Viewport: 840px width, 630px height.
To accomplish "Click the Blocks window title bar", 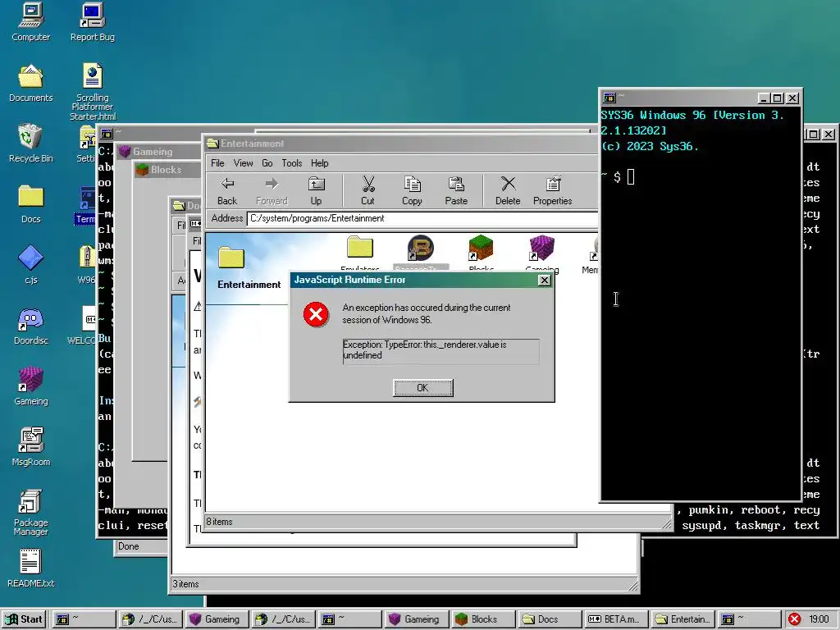I will coord(167,170).
